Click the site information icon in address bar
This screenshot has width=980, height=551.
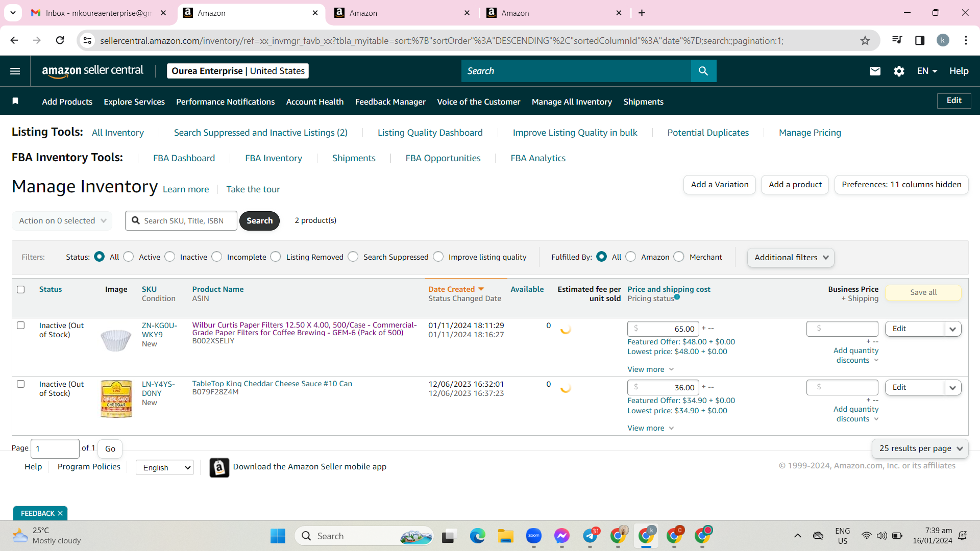(88, 40)
